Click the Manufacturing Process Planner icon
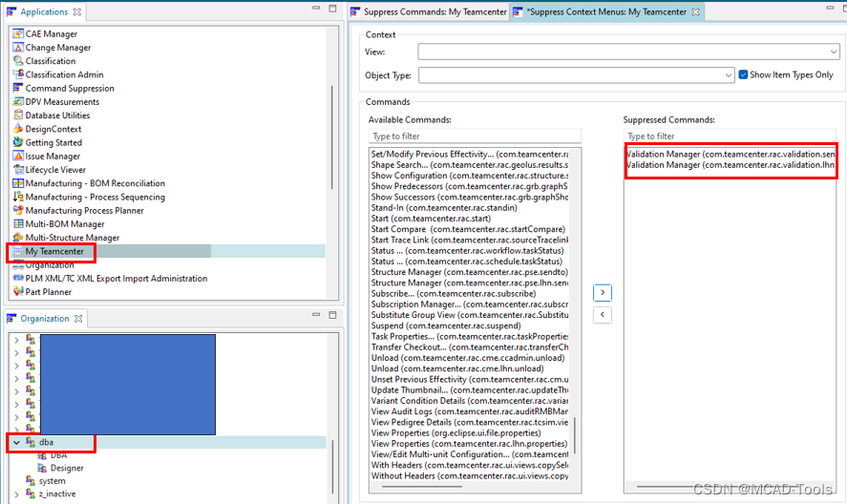This screenshot has height=504, width=847. (x=18, y=210)
